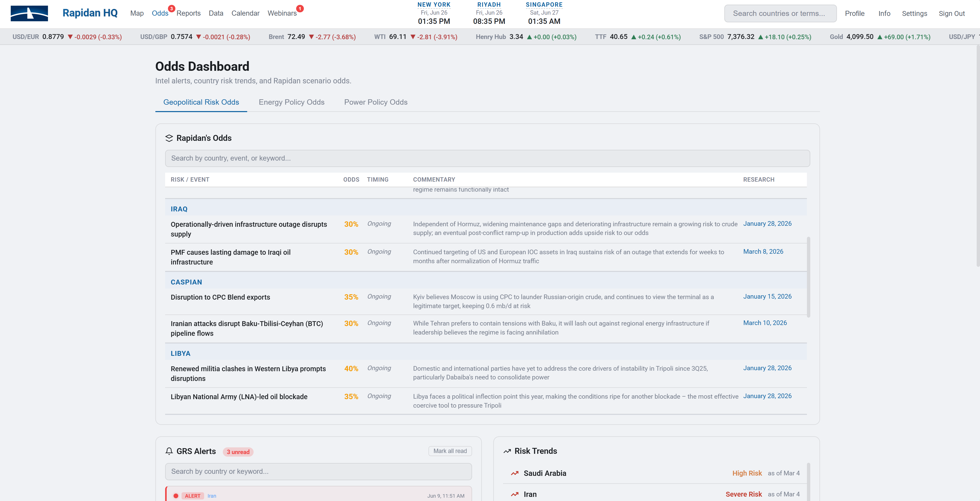
Task: Click the odds table vertical scrollbar
Action: point(808,277)
